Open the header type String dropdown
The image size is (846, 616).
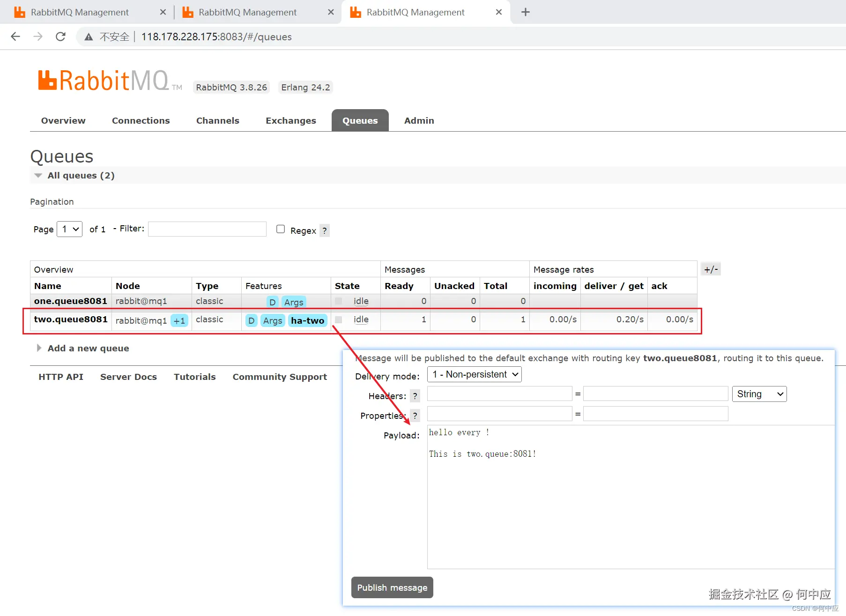tap(759, 394)
